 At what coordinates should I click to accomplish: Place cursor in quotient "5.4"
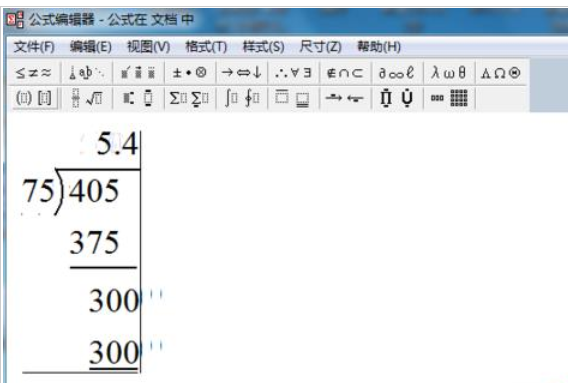pyautogui.click(x=117, y=144)
